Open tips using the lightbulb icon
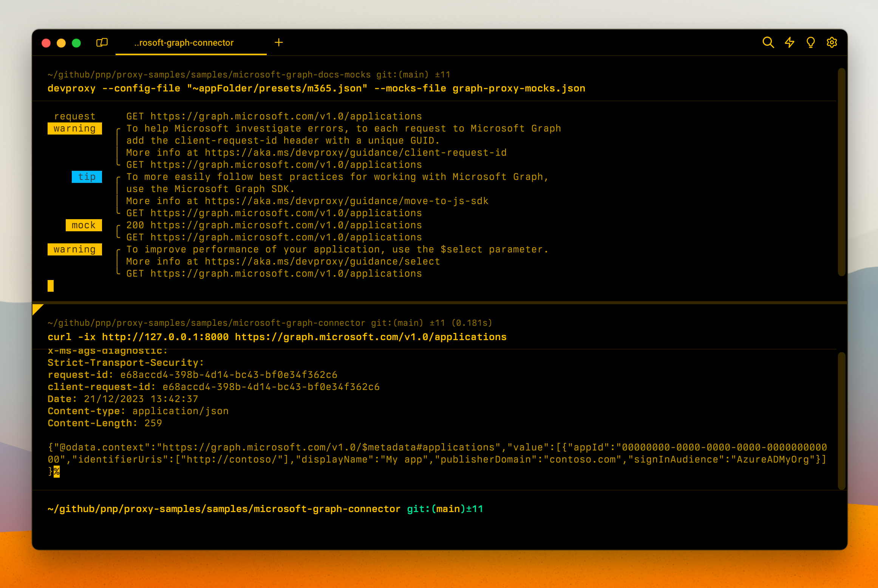 (810, 43)
